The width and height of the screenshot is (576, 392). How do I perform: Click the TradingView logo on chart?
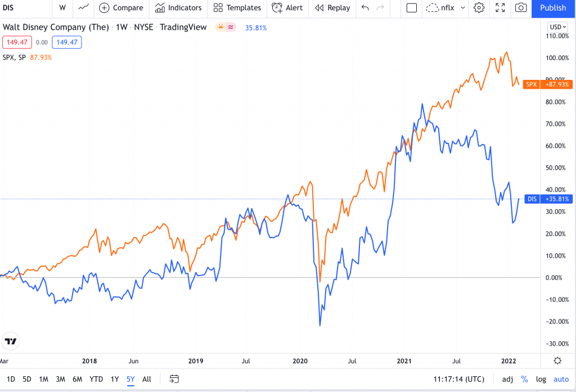(x=10, y=341)
